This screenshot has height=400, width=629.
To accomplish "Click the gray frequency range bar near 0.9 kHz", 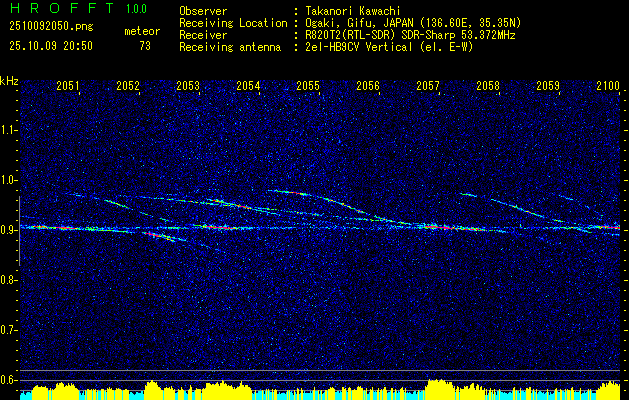I will point(19,231).
